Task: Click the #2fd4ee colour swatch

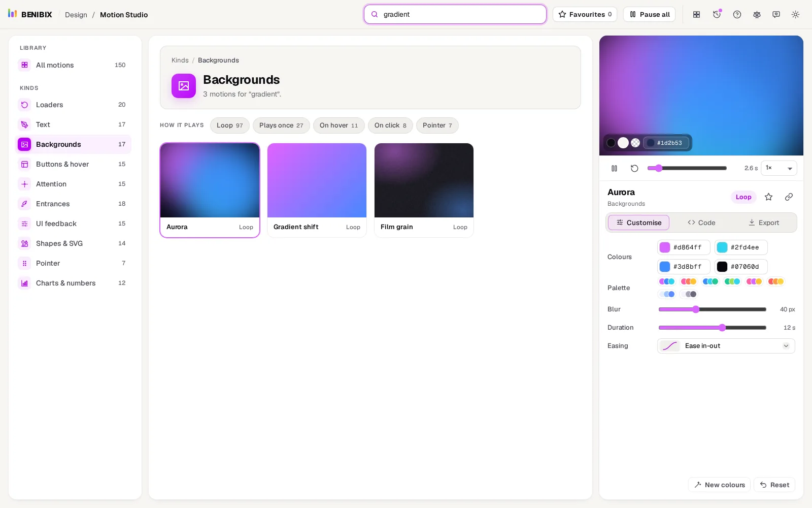Action: (722, 247)
